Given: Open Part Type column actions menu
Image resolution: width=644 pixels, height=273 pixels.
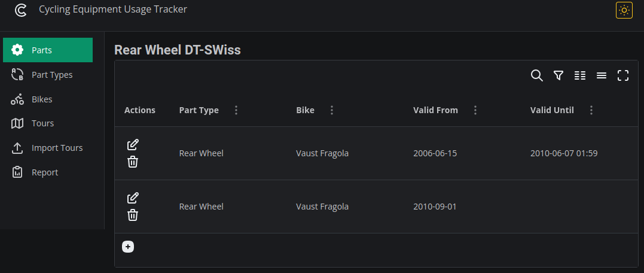Looking at the screenshot, I should [236, 110].
